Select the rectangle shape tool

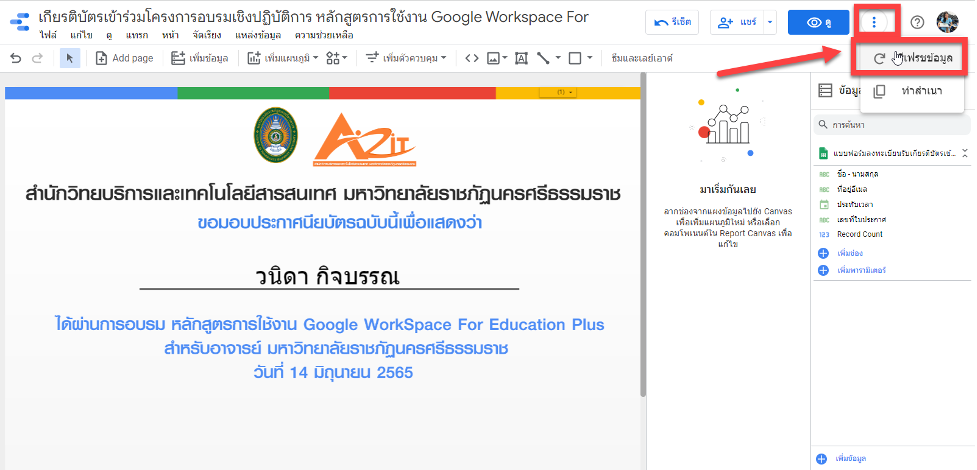pos(575,58)
